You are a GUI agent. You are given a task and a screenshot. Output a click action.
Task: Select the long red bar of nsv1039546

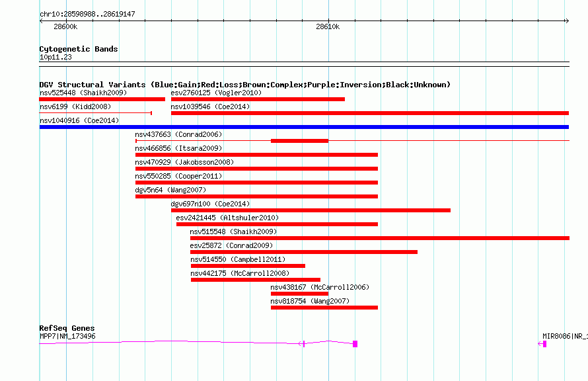pyautogui.click(x=370, y=113)
